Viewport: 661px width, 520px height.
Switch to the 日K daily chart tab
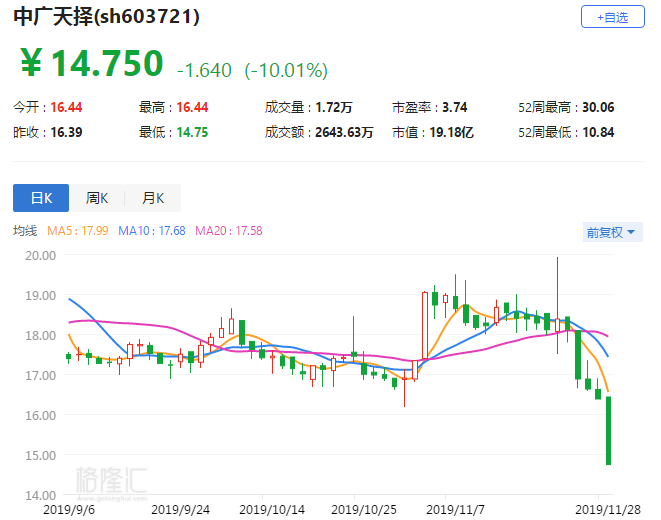[x=41, y=198]
